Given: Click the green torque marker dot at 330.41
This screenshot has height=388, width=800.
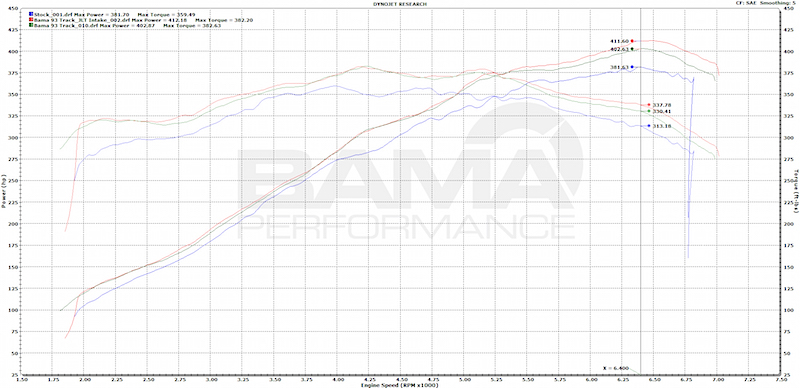Looking at the screenshot, I should tap(648, 111).
